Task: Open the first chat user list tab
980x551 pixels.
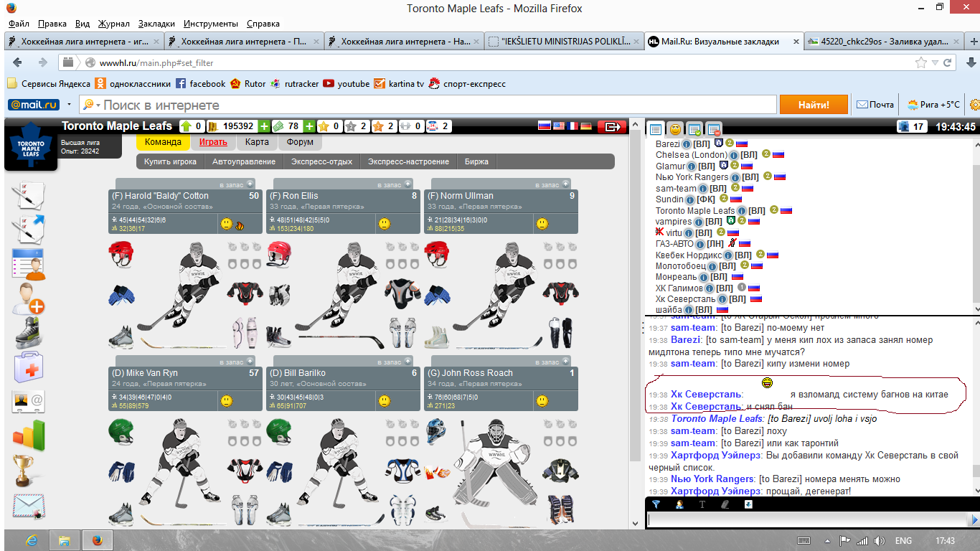Action: [656, 129]
